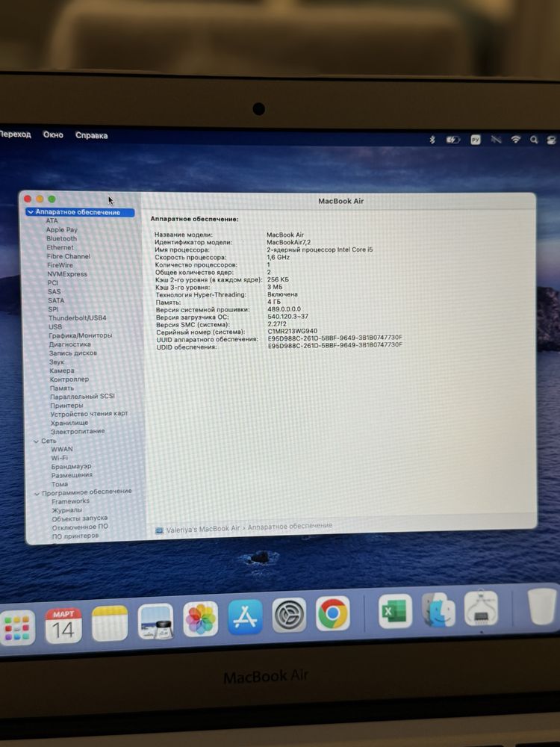The image size is (560, 747).
Task: Select Frameworks under software section
Action: pyautogui.click(x=70, y=501)
